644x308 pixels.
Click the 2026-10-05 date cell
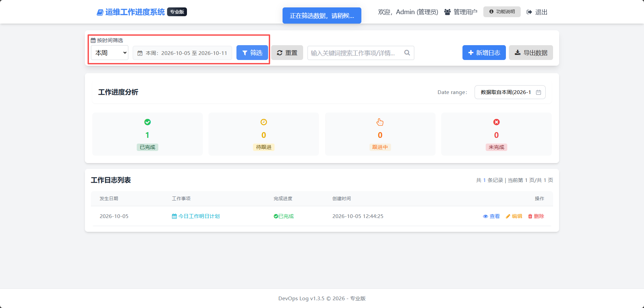114,216
